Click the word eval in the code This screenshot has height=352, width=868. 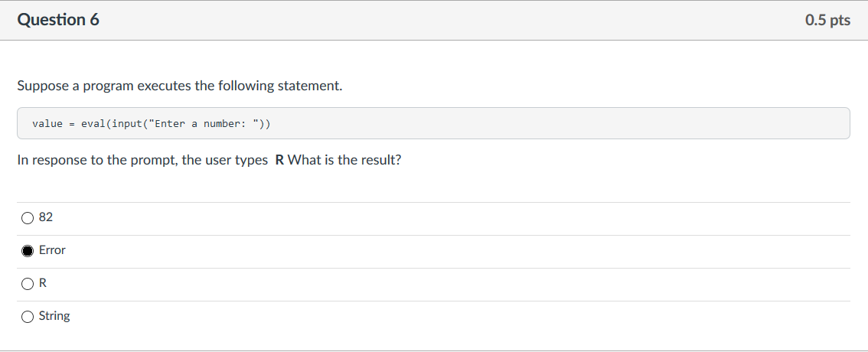[93, 123]
